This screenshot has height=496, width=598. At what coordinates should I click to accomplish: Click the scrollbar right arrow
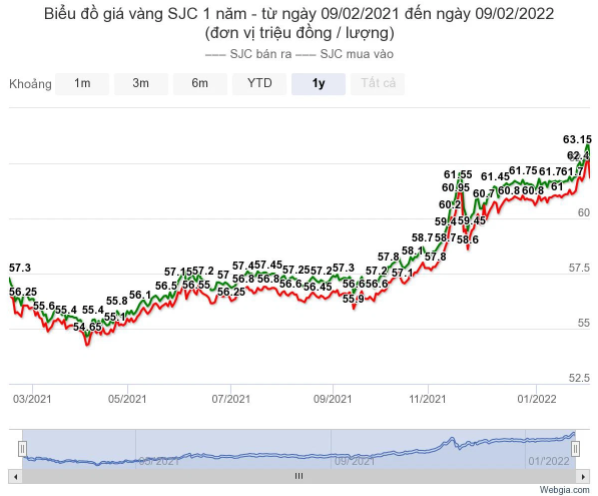click(x=583, y=477)
